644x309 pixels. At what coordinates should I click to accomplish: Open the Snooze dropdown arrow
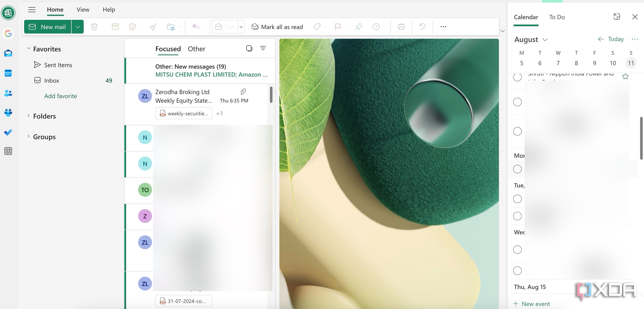(385, 27)
